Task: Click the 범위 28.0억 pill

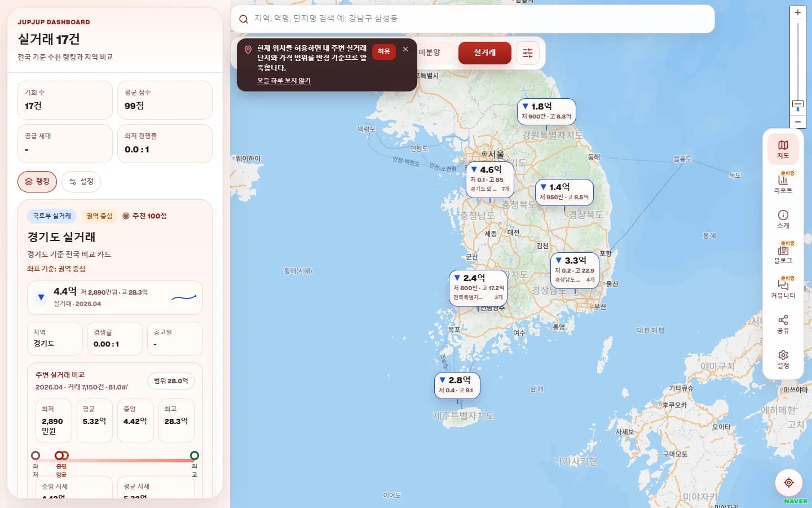Action: point(171,381)
